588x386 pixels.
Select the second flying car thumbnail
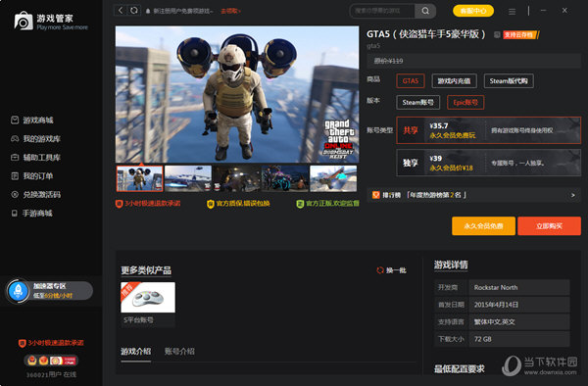(188, 178)
